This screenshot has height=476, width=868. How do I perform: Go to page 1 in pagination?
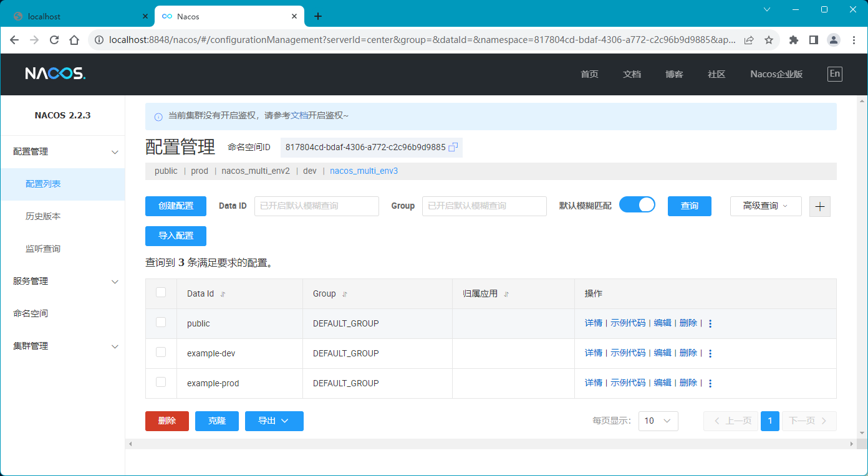tap(770, 421)
